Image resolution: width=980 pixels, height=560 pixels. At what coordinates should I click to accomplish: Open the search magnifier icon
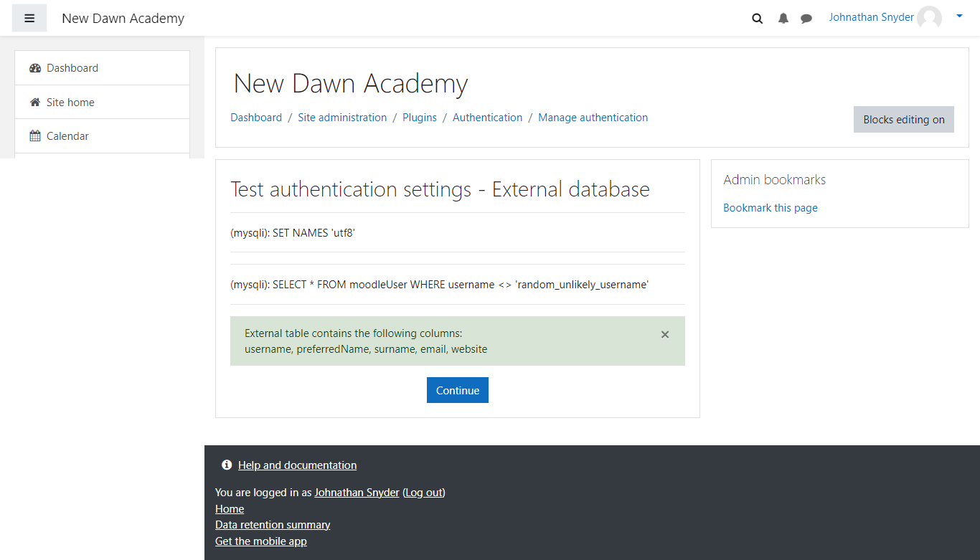tap(758, 19)
